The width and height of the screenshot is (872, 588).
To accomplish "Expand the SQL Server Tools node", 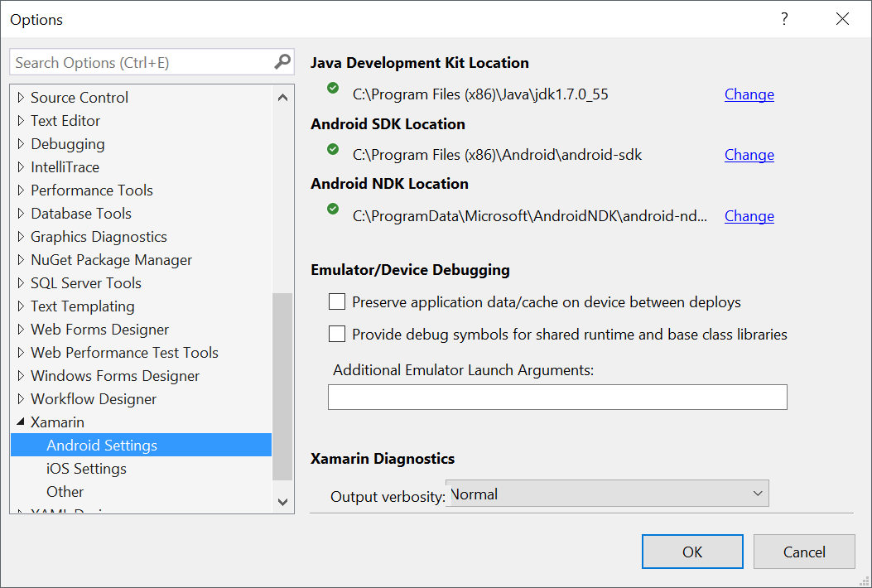I will [x=22, y=282].
